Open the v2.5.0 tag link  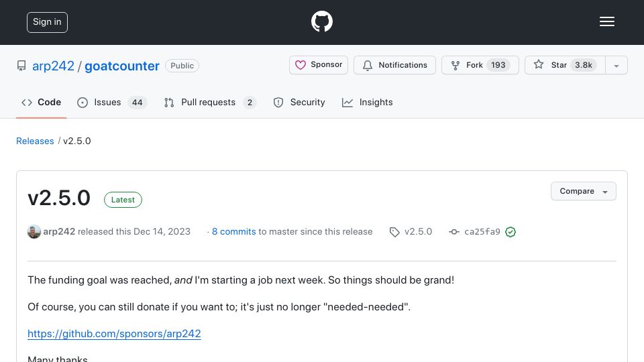418,231
